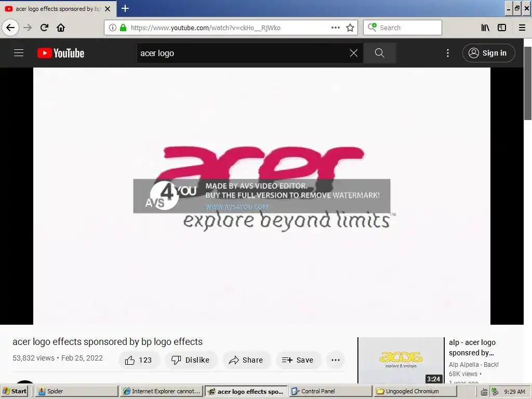Open the Firefox hamburger menu
Image resolution: width=532 pixels, height=399 pixels.
[522, 28]
